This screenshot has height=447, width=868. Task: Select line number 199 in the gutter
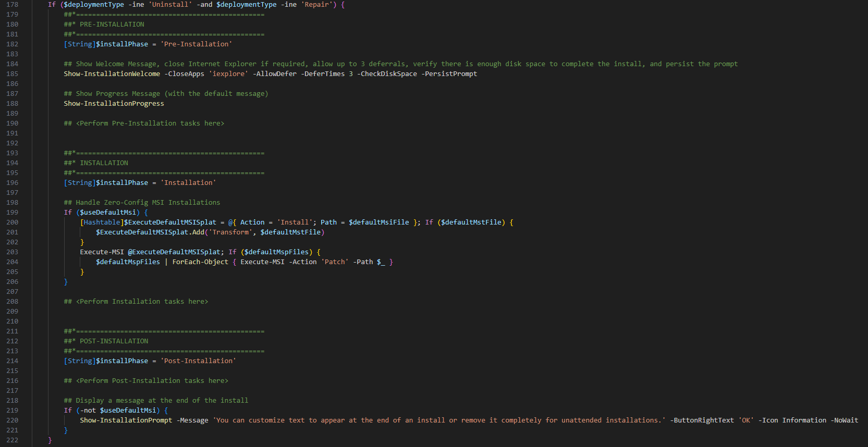[12, 213]
